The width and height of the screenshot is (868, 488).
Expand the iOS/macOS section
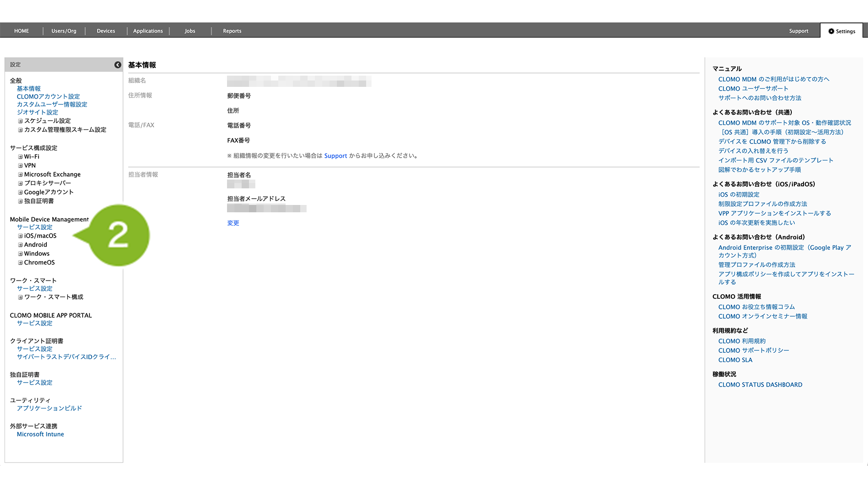click(21, 236)
